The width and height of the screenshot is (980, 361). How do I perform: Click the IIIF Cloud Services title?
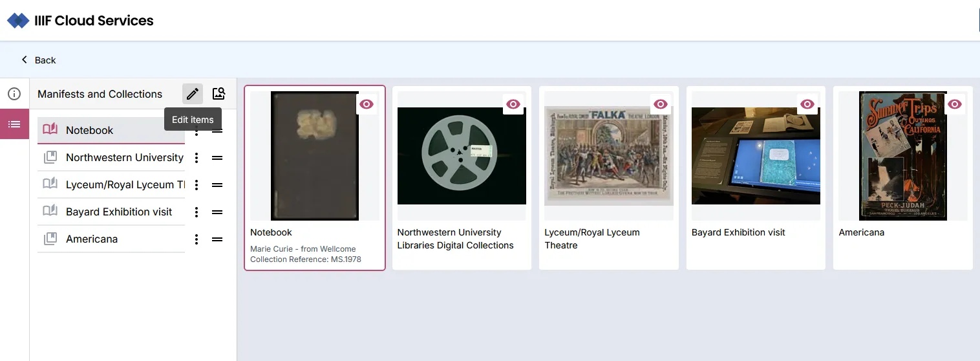tap(94, 21)
